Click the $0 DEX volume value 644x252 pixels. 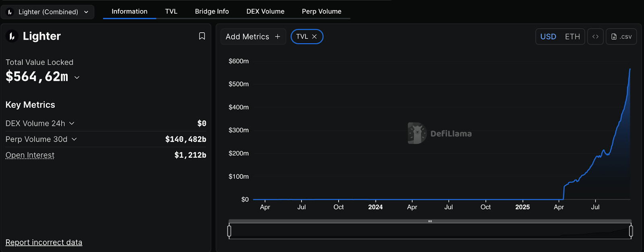click(x=202, y=123)
